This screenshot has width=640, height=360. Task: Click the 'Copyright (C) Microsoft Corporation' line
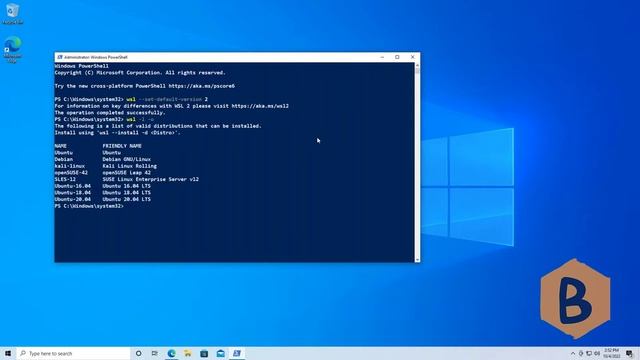(140, 73)
